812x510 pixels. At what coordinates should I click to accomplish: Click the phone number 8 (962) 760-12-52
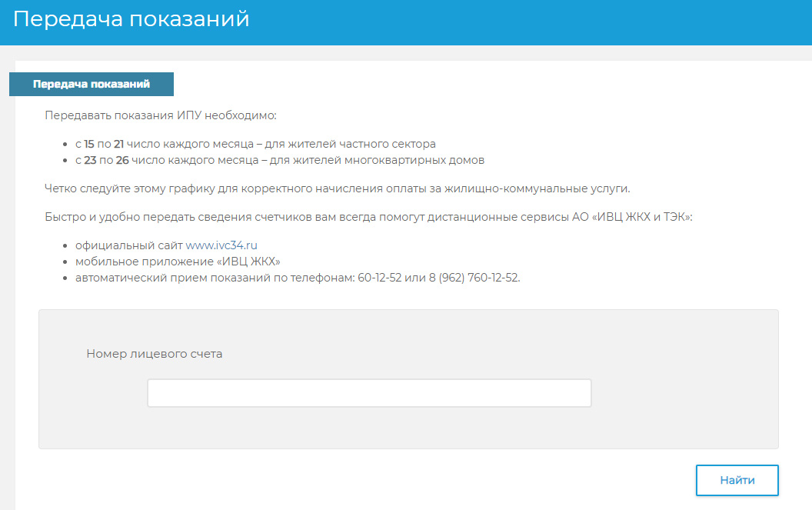click(474, 278)
